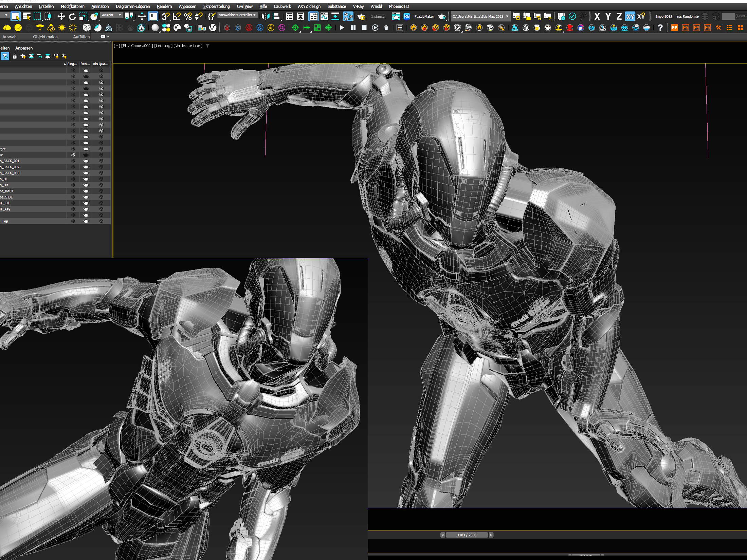Open the Rendern menu

coord(164,6)
